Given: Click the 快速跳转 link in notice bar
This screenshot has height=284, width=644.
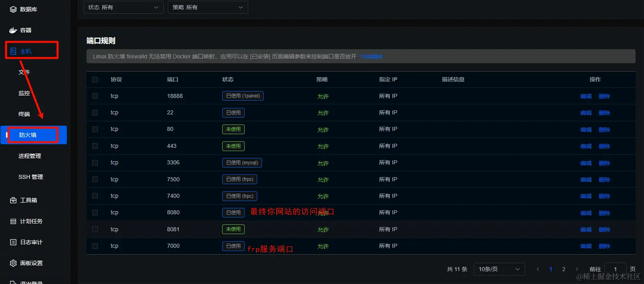Looking at the screenshot, I should point(371,57).
